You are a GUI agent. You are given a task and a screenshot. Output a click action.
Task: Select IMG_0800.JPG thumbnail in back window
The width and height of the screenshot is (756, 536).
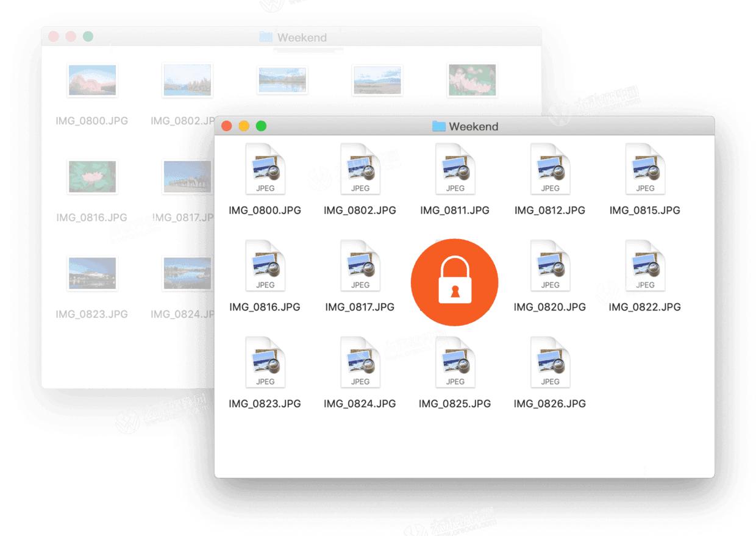coord(92,80)
